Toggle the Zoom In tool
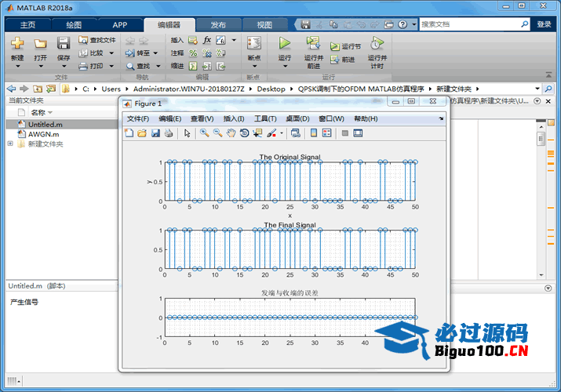 [205, 133]
